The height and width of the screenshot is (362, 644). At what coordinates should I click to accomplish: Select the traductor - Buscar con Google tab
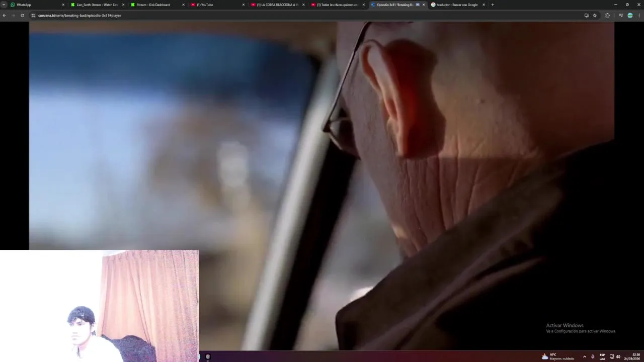[x=457, y=5]
